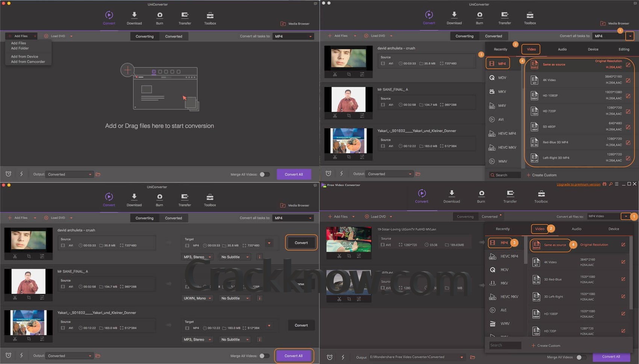Click Convert for the Yakari video row
Viewport: 639px width, 364px height.
pyautogui.click(x=301, y=325)
